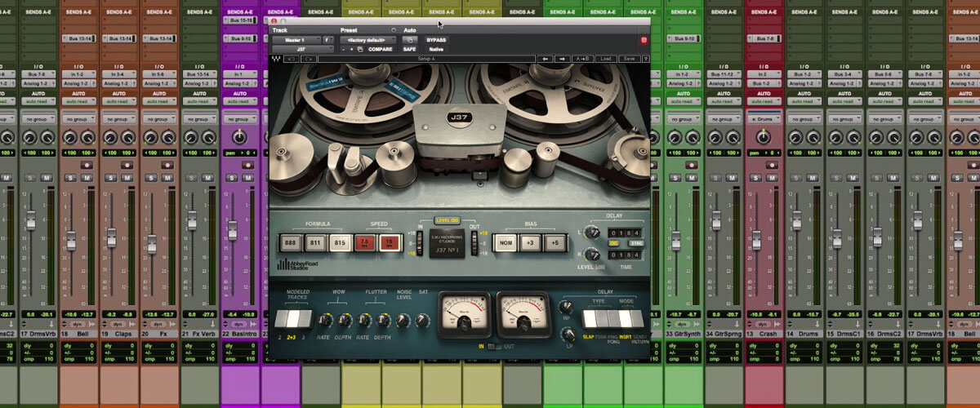Go to next preset with right arrow
Viewport: 980px width, 408px height.
pyautogui.click(x=563, y=59)
